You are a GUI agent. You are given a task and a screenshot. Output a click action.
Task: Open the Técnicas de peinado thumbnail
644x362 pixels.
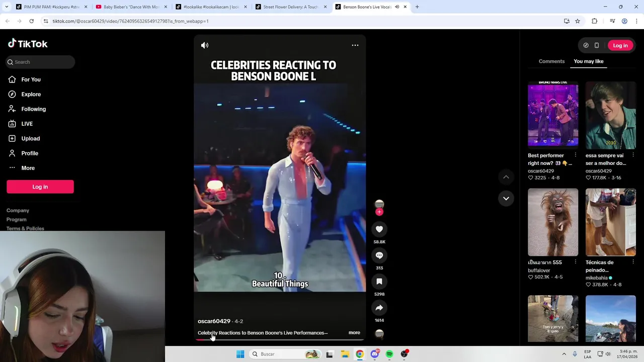pos(611,222)
